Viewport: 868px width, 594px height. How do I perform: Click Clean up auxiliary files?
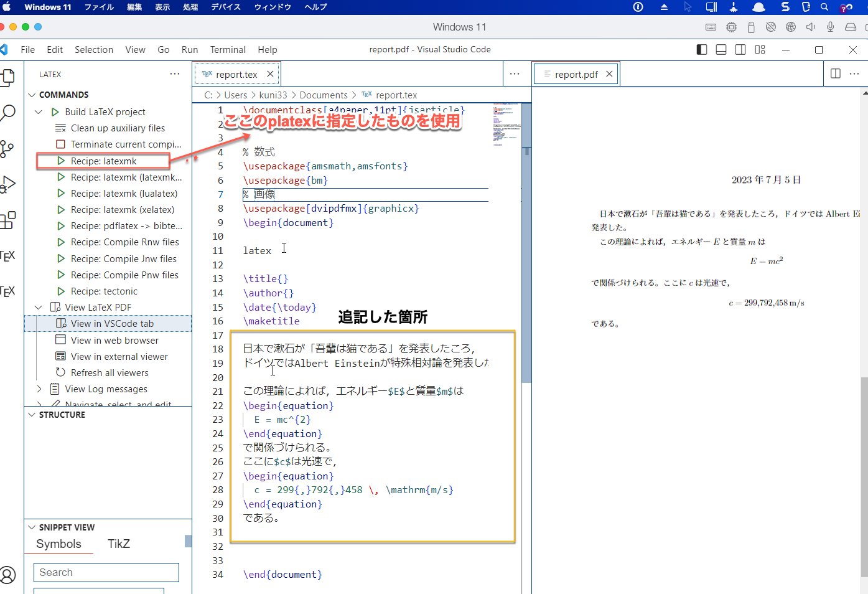pos(118,128)
